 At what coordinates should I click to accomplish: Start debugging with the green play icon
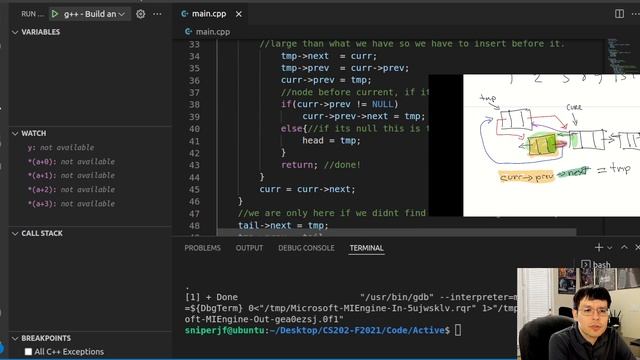[55, 14]
